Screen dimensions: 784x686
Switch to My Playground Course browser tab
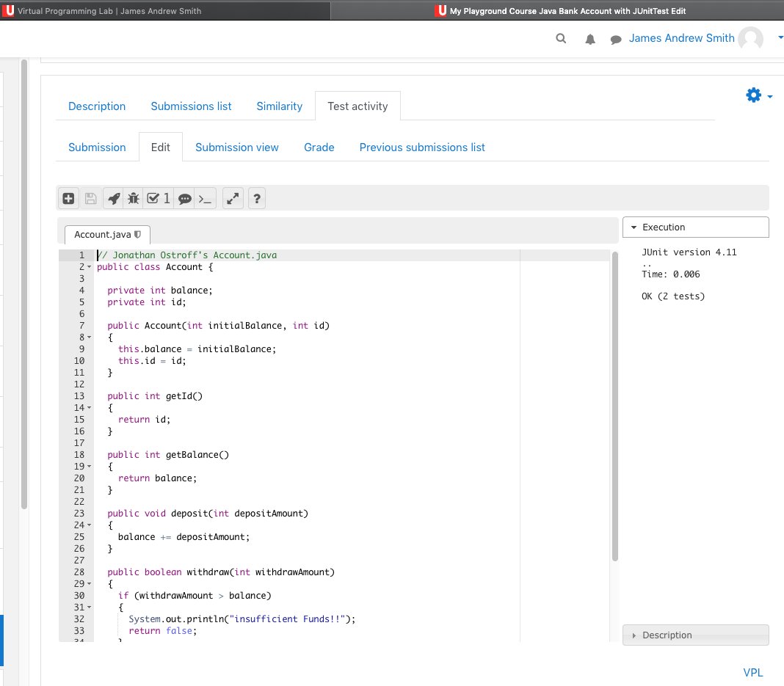pos(560,10)
